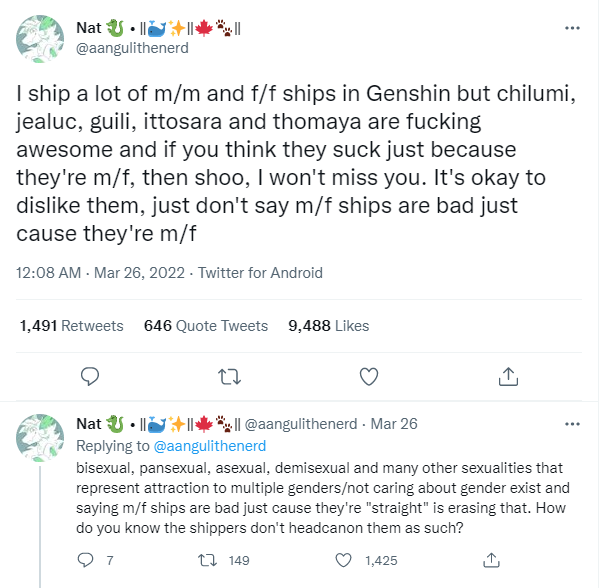Retweet the main tweet
600x588 pixels.
tap(229, 376)
